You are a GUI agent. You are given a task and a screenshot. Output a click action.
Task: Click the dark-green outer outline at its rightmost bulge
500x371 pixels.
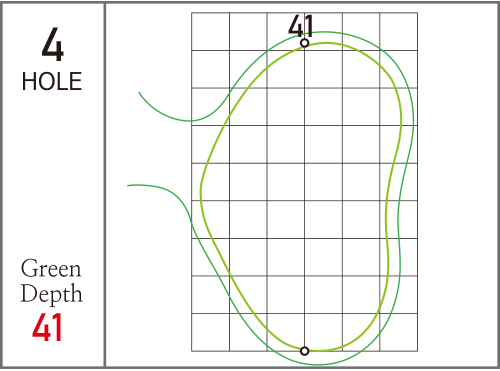(x=413, y=120)
